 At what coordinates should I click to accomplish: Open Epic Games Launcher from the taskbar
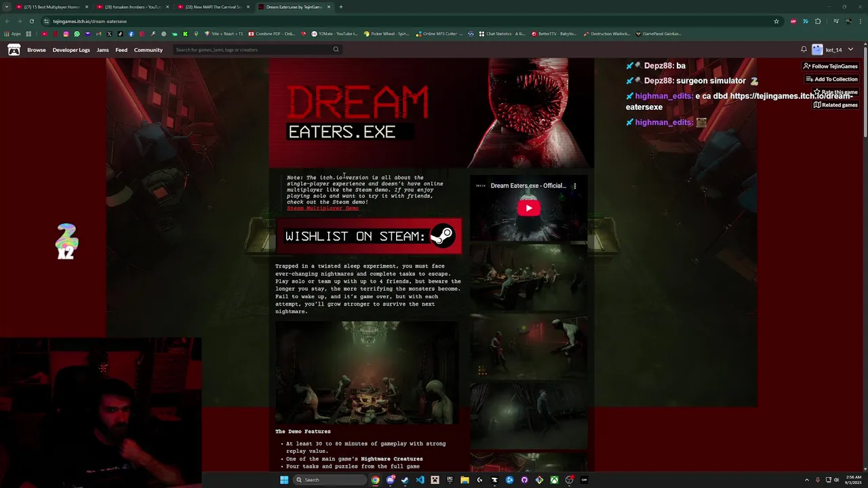click(x=450, y=480)
